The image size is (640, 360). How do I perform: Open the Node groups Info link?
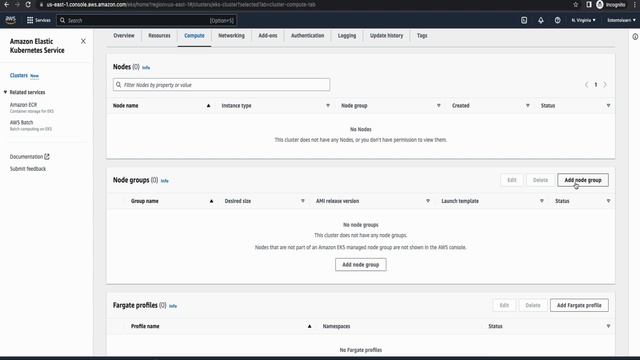pyautogui.click(x=164, y=181)
